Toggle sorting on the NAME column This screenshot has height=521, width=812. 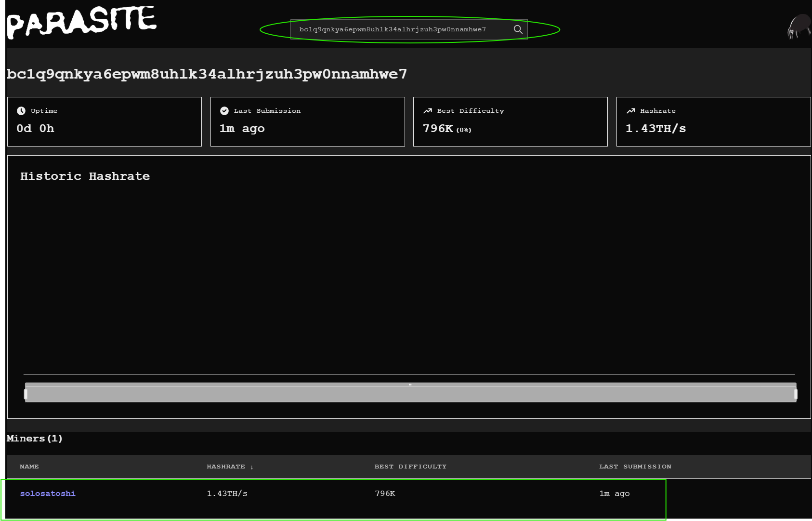pyautogui.click(x=29, y=467)
